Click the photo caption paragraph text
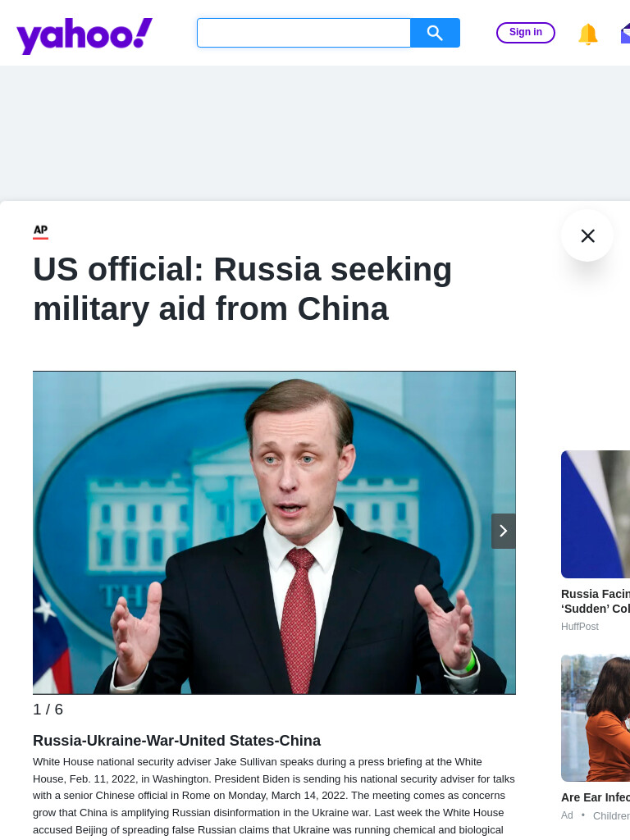The width and height of the screenshot is (630, 840). point(274,796)
